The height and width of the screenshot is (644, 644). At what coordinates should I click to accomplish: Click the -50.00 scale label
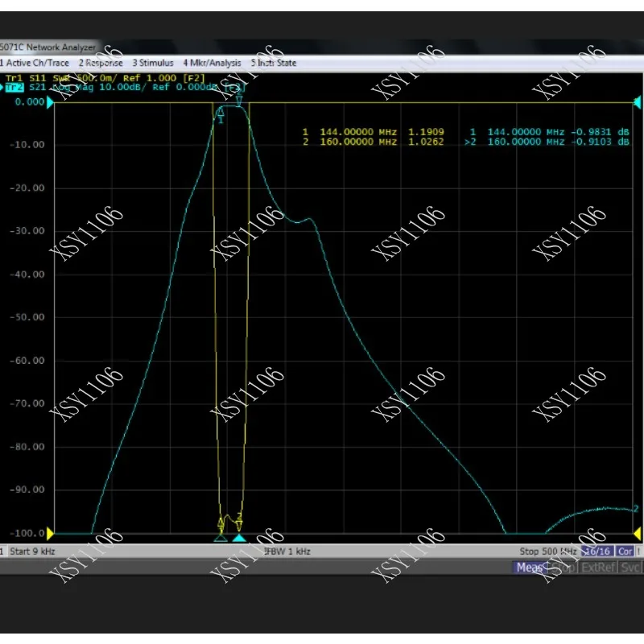[x=27, y=317]
